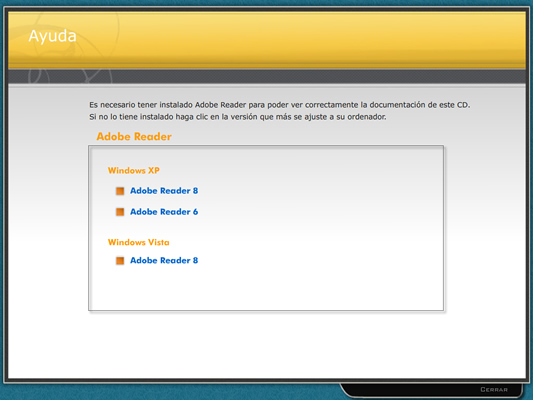Screen dimensions: 533x400
Task: Click orange bullet beside Windows XP Adobe Reader 8
Action: point(120,191)
